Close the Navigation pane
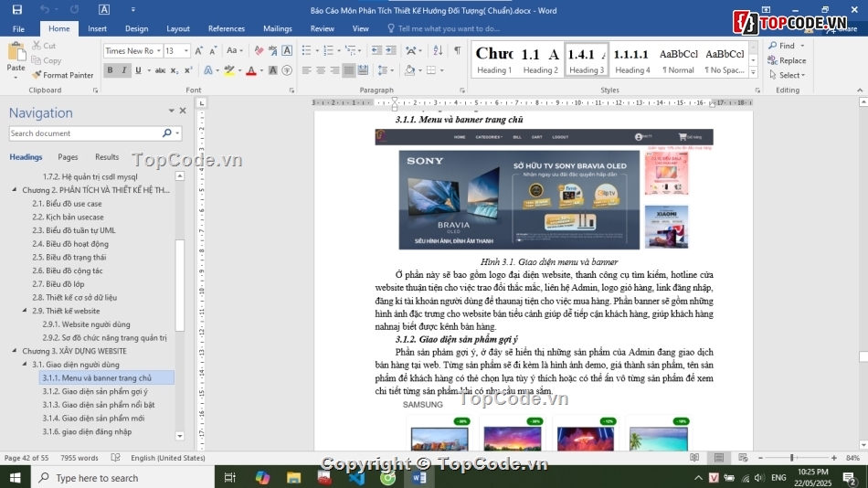Screen dimensions: 868x488 coord(183,111)
